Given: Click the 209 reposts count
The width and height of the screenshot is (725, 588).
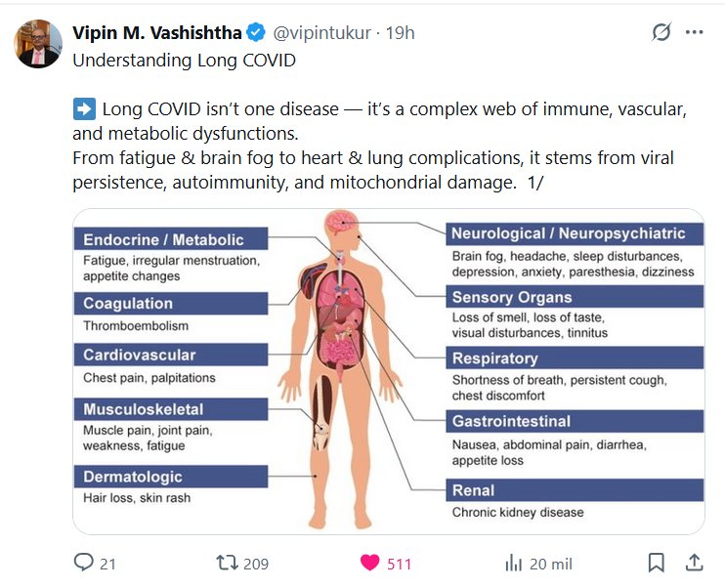Looking at the screenshot, I should pyautogui.click(x=256, y=564).
